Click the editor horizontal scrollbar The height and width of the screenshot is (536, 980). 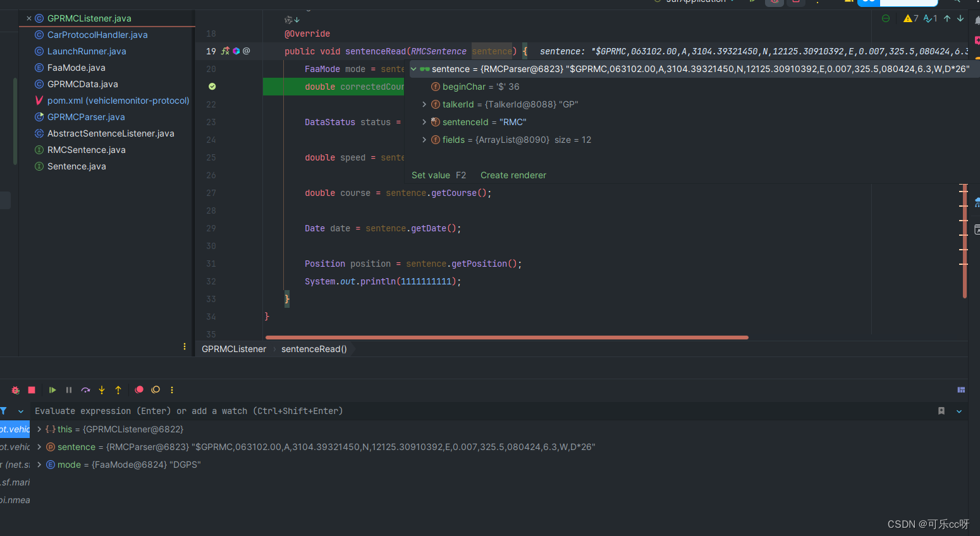[x=507, y=338]
